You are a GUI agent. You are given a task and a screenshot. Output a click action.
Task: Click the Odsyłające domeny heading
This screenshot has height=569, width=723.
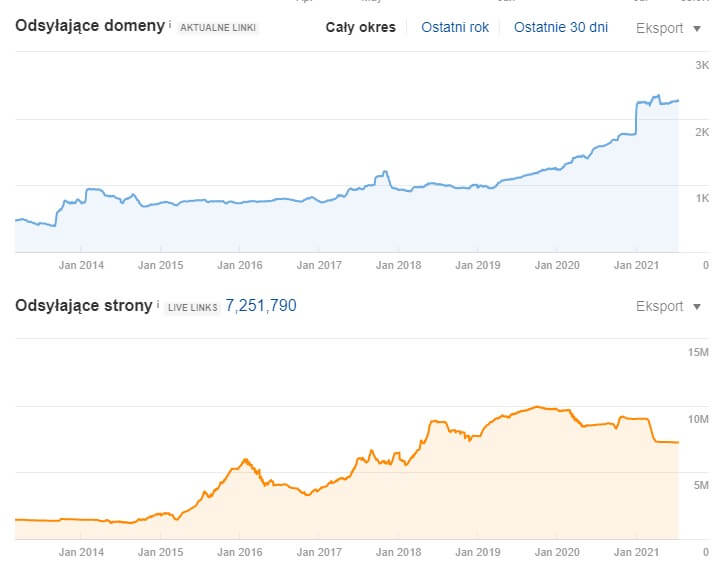coord(89,25)
